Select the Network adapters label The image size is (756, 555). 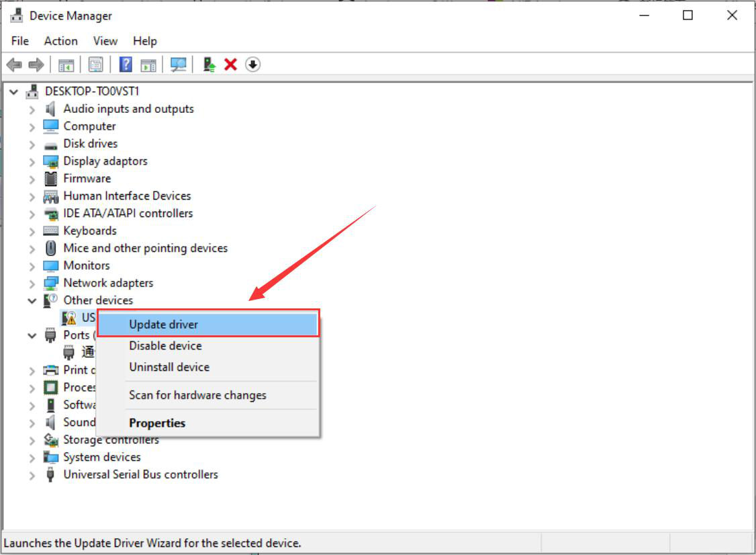109,283
